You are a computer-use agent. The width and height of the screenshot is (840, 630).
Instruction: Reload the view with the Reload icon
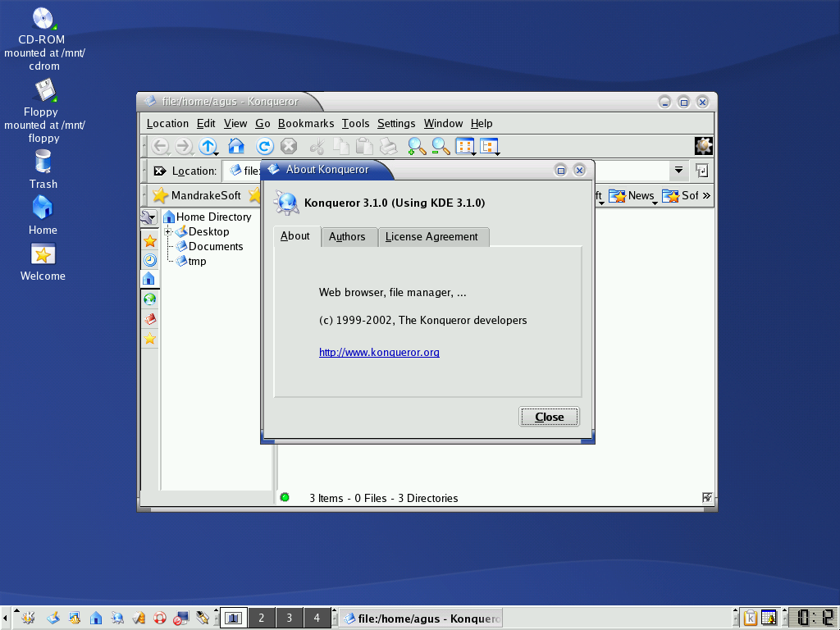[x=265, y=146]
